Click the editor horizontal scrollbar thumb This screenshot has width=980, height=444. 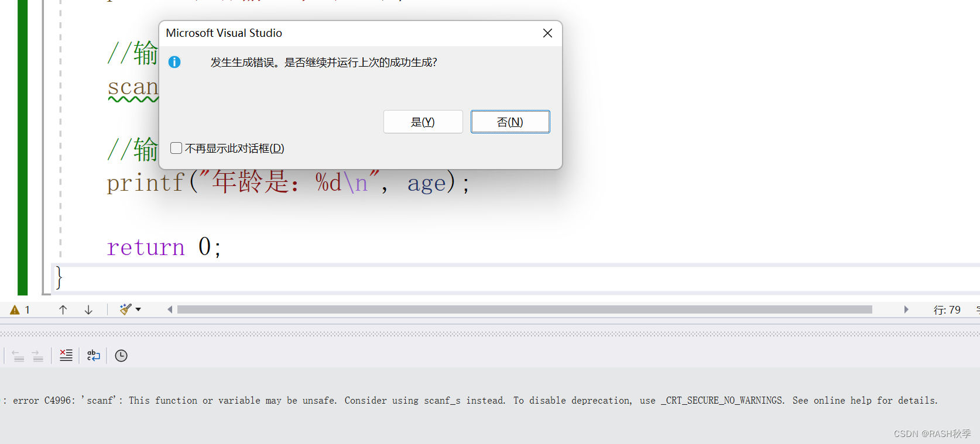click(525, 309)
